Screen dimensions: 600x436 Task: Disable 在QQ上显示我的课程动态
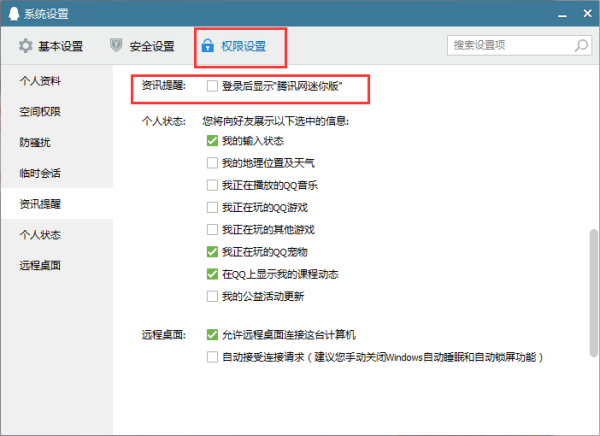pos(212,274)
